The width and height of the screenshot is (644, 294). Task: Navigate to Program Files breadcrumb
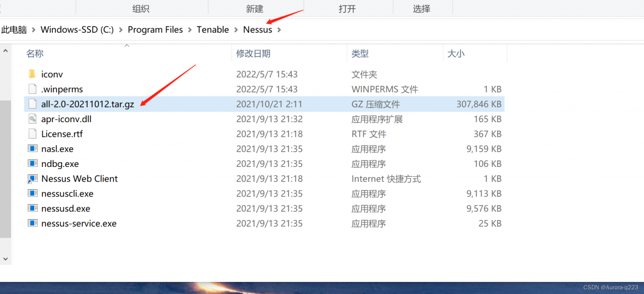(x=155, y=30)
